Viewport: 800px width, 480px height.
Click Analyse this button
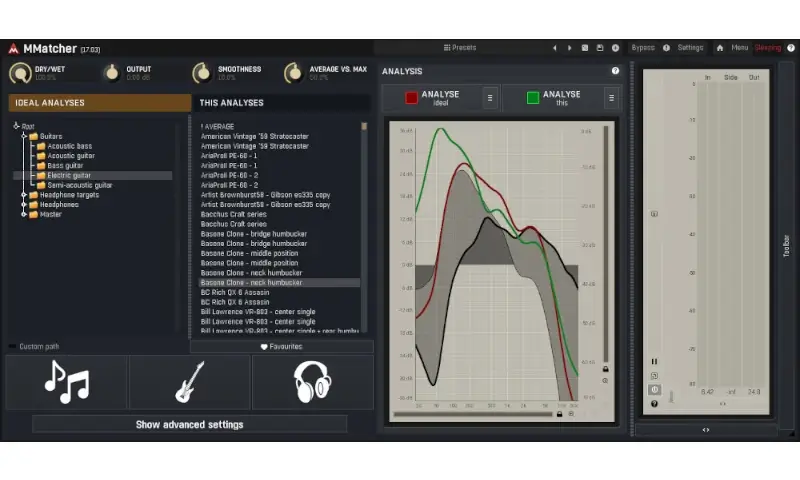click(553, 98)
